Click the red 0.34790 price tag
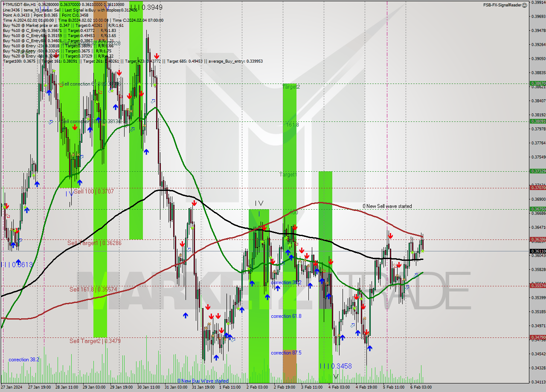The width and height of the screenshot is (546, 392). point(537,337)
